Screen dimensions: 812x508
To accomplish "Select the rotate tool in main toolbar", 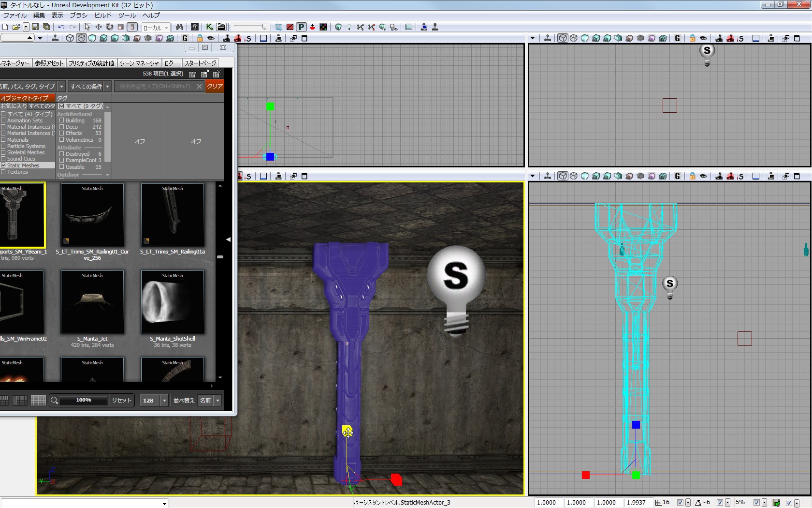I will point(110,27).
